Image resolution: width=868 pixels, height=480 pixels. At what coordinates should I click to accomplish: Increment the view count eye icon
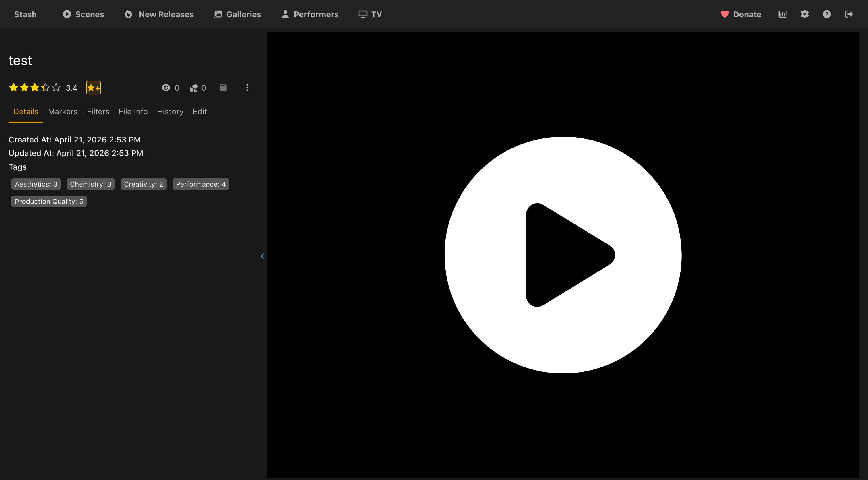click(166, 88)
